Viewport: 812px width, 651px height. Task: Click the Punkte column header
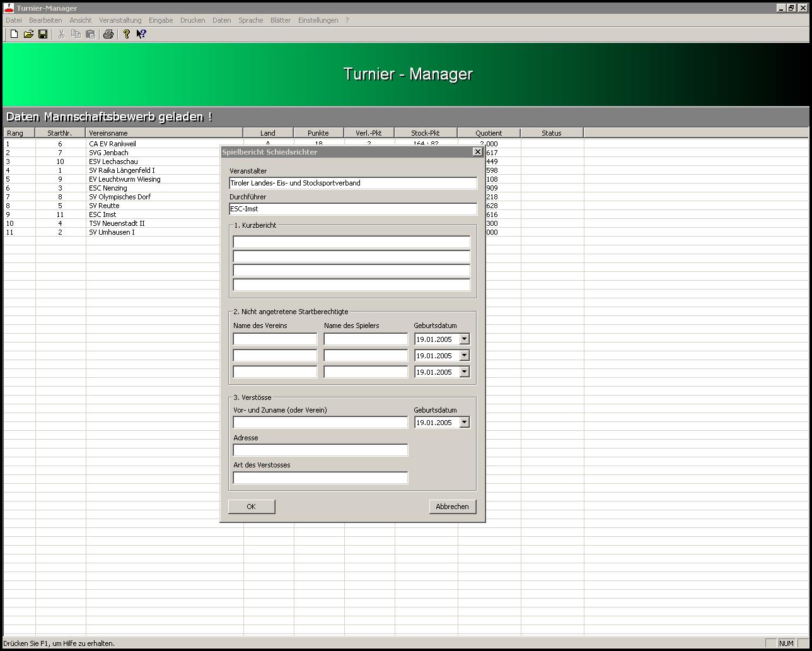point(318,133)
